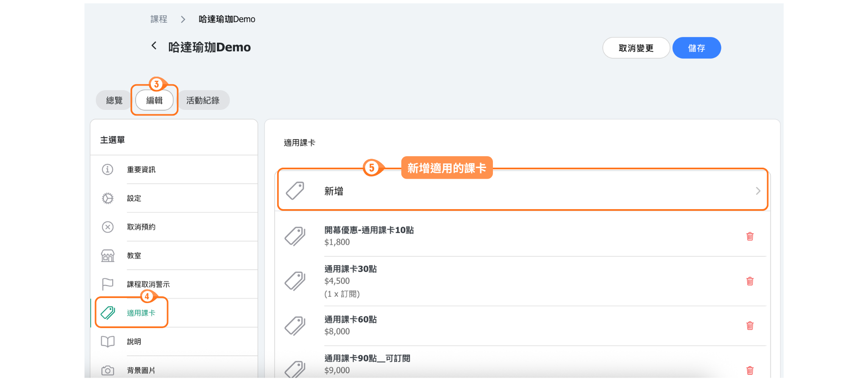This screenshot has height=381, width=868.
Task: Open 說明 menu item in sidebar
Action: point(134,342)
